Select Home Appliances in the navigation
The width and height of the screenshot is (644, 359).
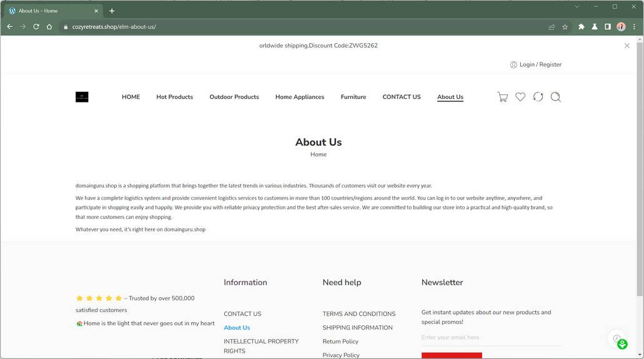click(x=300, y=97)
